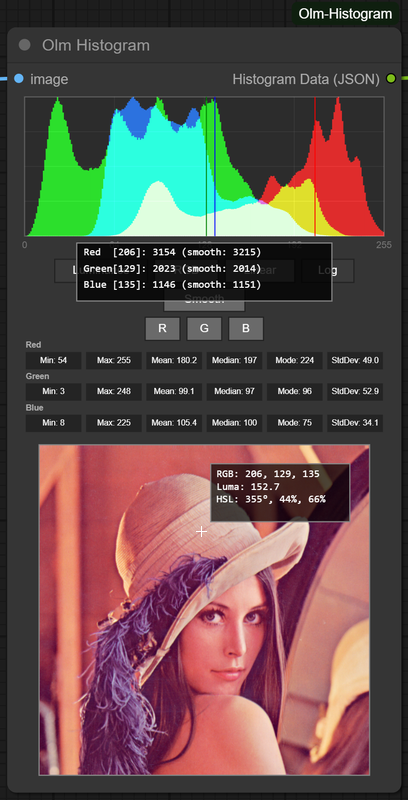The image size is (408, 800).
Task: Toggle the B channel button
Action: pos(246,329)
